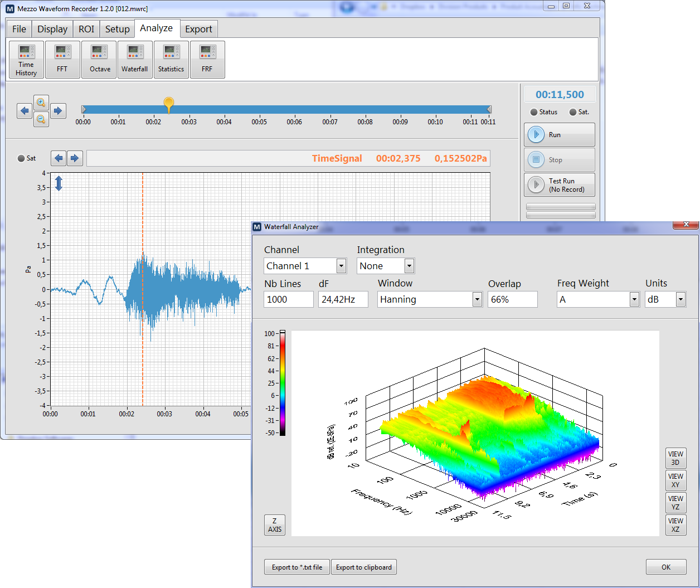
Task: Open the Waterfall analyzer tool
Action: point(134,60)
